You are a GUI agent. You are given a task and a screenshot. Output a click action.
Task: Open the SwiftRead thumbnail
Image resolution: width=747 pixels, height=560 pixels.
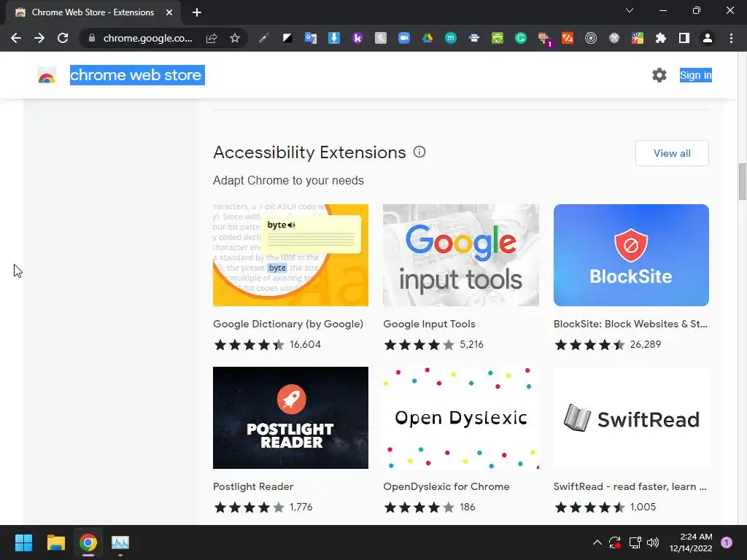pos(631,418)
